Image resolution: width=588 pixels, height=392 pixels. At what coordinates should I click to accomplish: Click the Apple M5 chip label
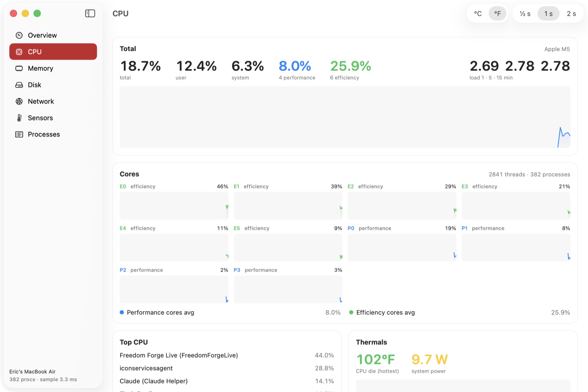[557, 49]
